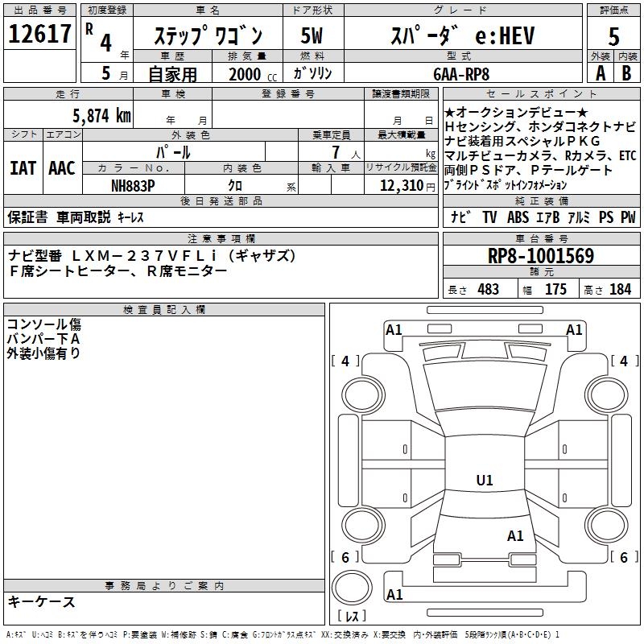Click the TV equipment label
The image size is (644, 644).
[x=489, y=217]
